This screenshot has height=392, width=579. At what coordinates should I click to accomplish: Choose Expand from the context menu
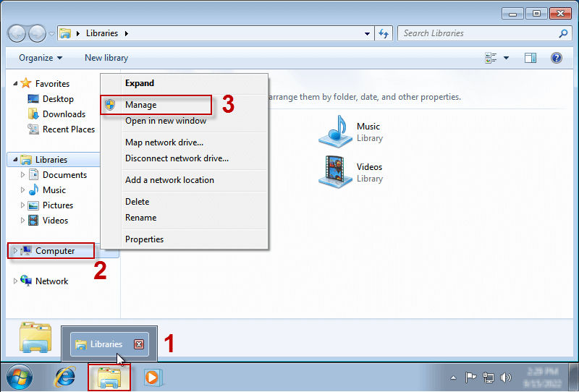tap(185, 83)
